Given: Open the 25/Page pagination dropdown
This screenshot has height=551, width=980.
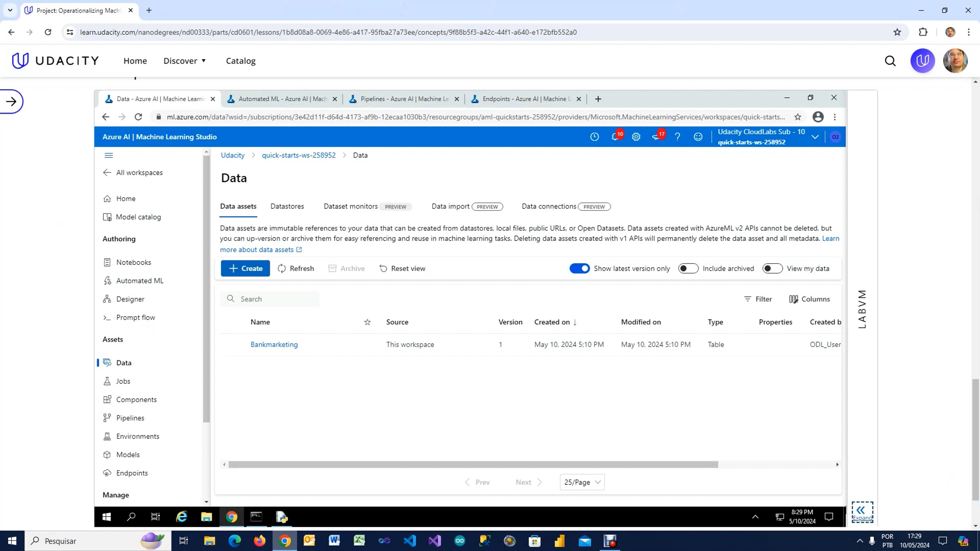Looking at the screenshot, I should (x=582, y=482).
